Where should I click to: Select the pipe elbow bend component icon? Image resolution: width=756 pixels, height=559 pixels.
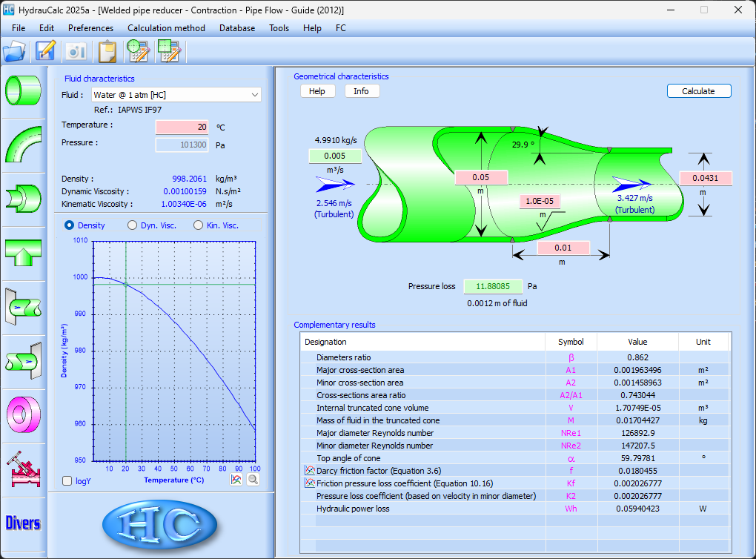click(23, 144)
